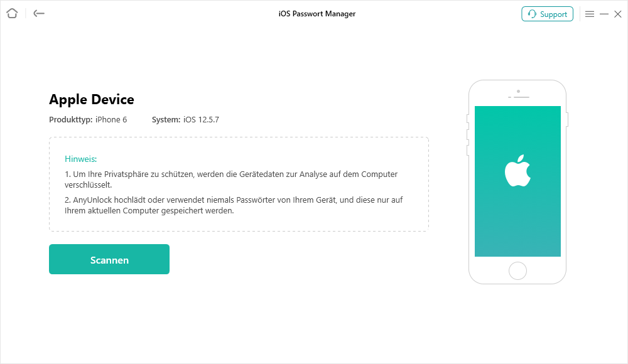628x364 pixels.
Task: Click the iPhone device illustration
Action: pyautogui.click(x=517, y=182)
